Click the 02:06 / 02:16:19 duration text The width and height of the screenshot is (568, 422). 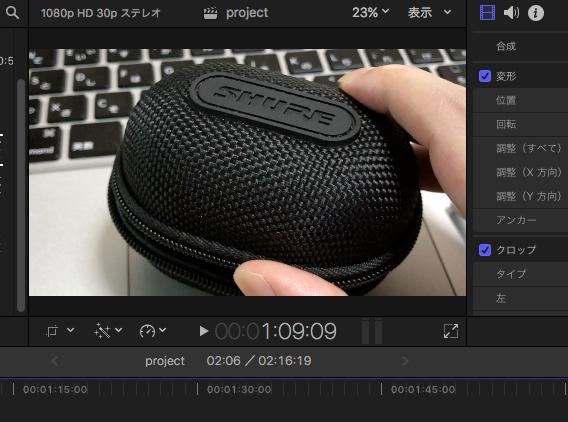[x=259, y=361]
